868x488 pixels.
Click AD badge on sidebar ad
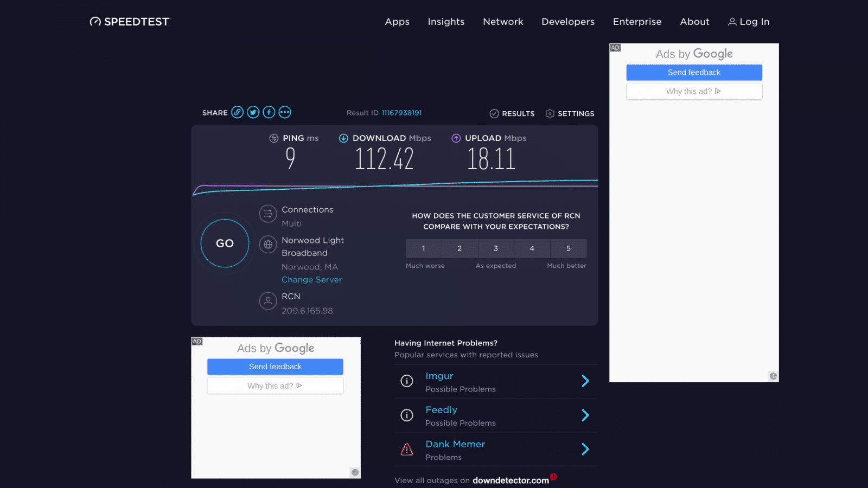(x=615, y=48)
